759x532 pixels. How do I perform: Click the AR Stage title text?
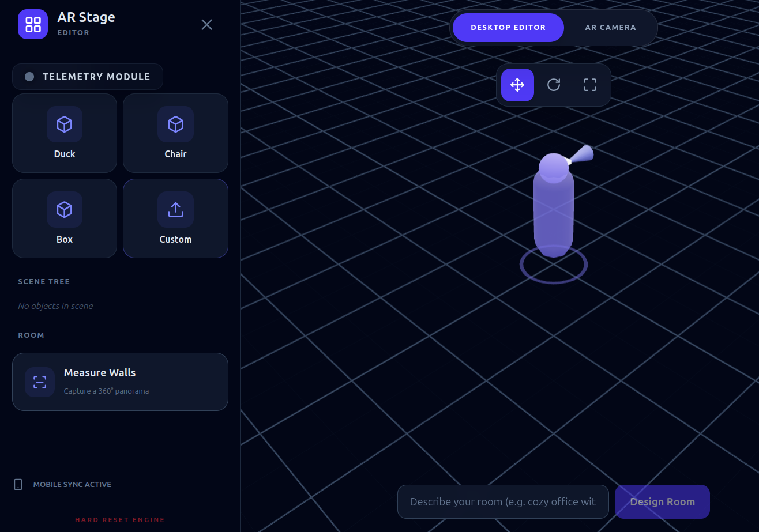point(86,17)
